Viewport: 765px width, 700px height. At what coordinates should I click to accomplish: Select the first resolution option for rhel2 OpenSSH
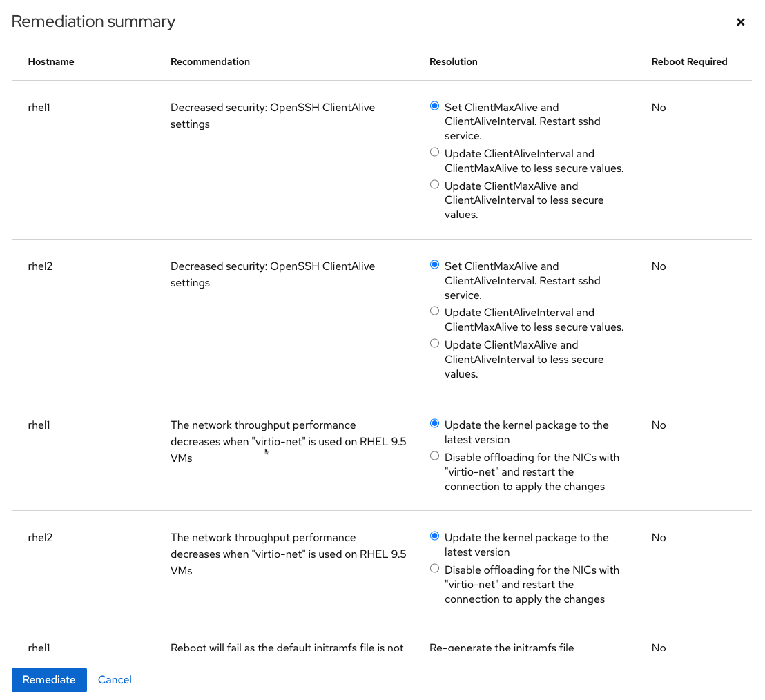pyautogui.click(x=434, y=264)
